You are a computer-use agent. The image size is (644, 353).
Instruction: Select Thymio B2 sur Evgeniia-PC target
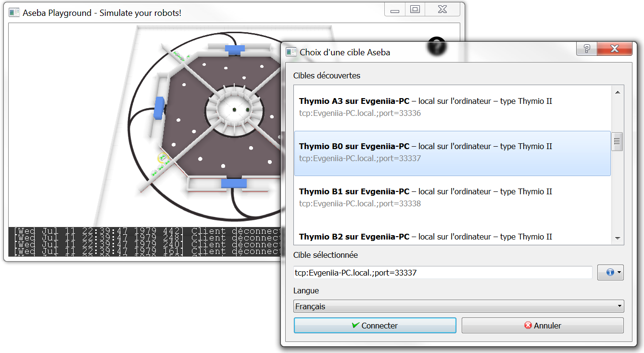(x=453, y=233)
